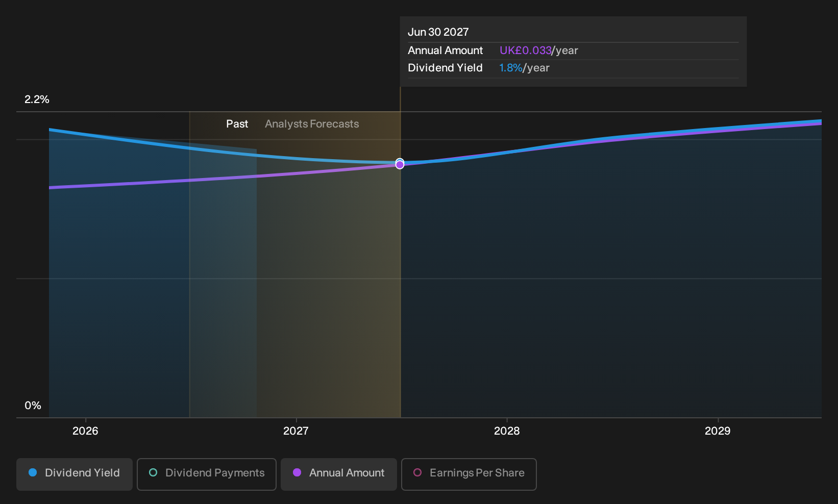838x504 pixels.
Task: Select the 2026 x-axis label
Action: pos(85,431)
